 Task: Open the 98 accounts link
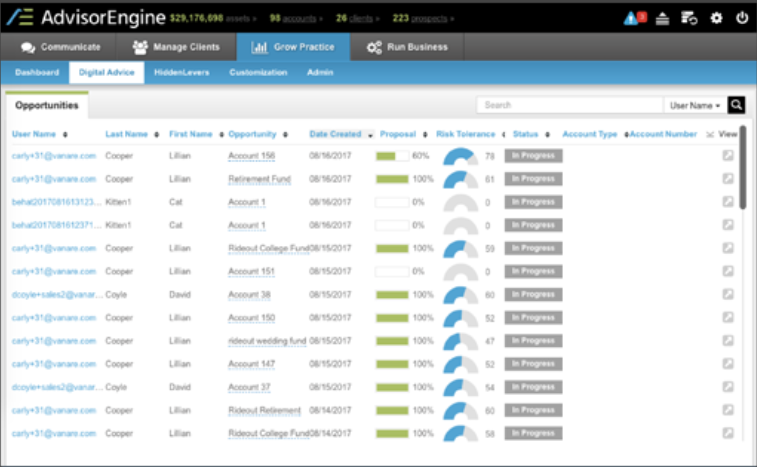pyautogui.click(x=296, y=18)
